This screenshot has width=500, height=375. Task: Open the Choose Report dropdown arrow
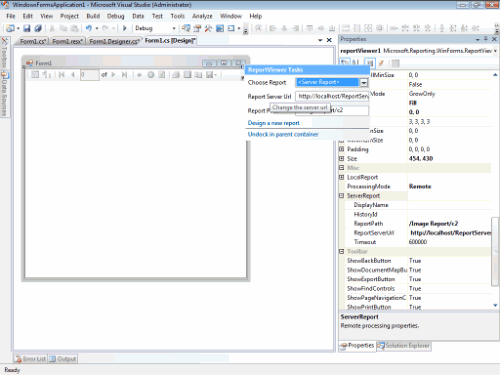tap(364, 82)
